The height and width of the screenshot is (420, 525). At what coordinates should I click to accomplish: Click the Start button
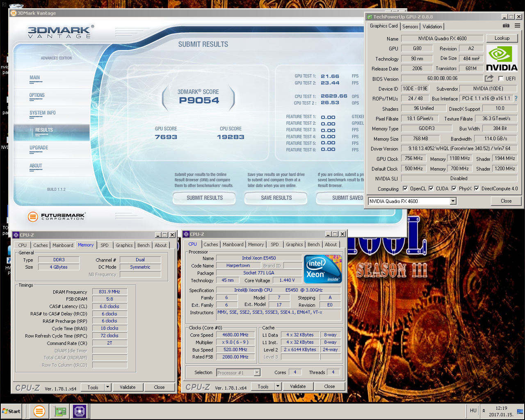[x=11, y=411]
